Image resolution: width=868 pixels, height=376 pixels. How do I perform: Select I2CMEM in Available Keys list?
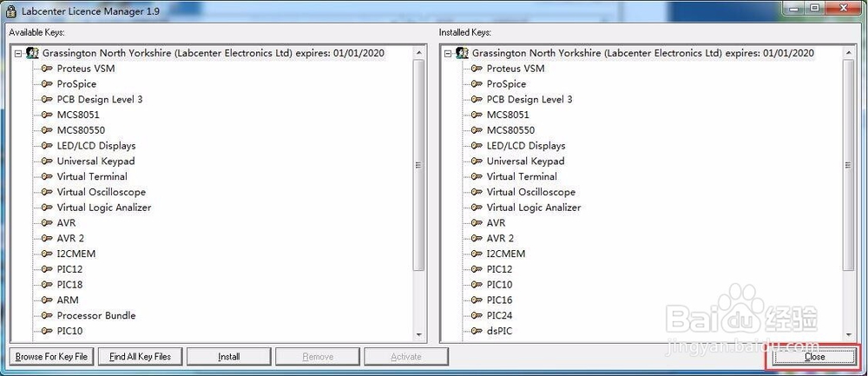coord(76,254)
